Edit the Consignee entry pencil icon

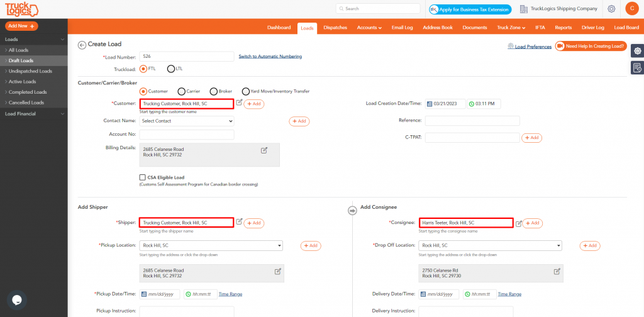519,223
